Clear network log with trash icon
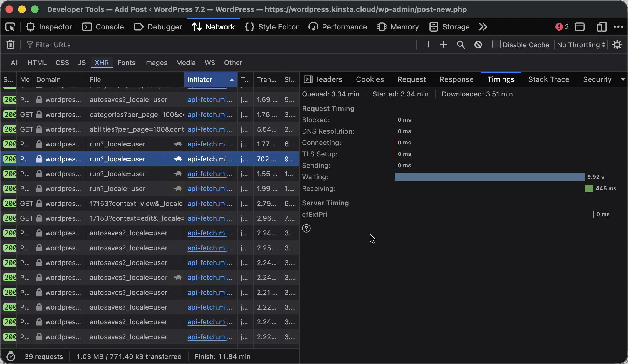 click(x=11, y=45)
